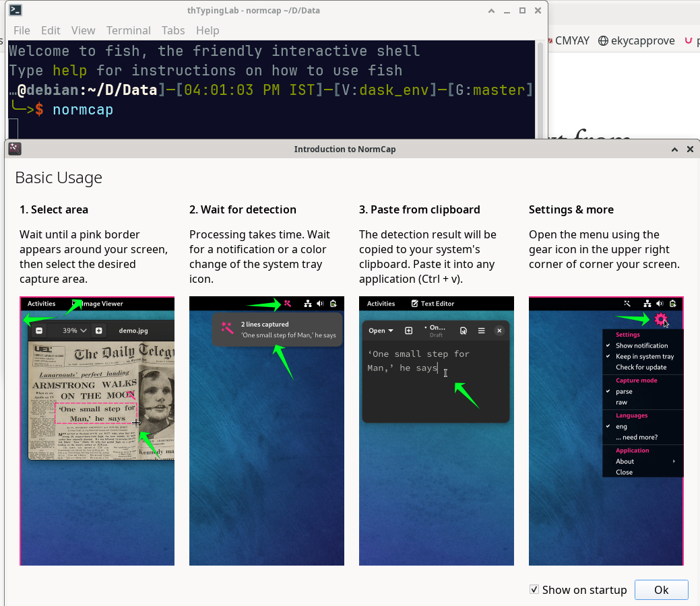The image size is (700, 606).
Task: Click the Select area illustration with the newspaper
Action: (x=97, y=431)
